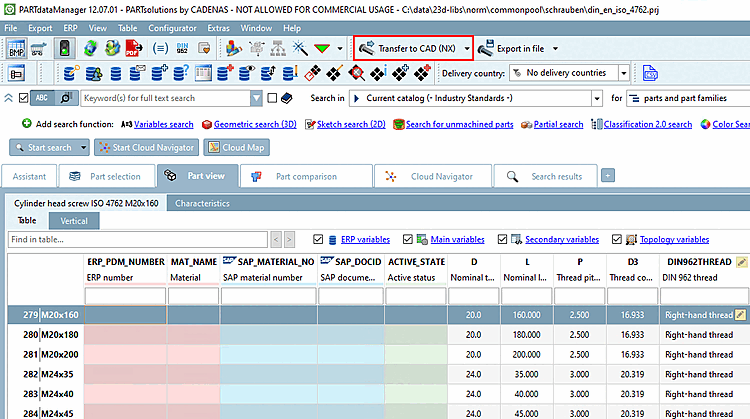Viewport: 750px width, 419px height.
Task: Click the database with question mark icon
Action: coord(181,73)
